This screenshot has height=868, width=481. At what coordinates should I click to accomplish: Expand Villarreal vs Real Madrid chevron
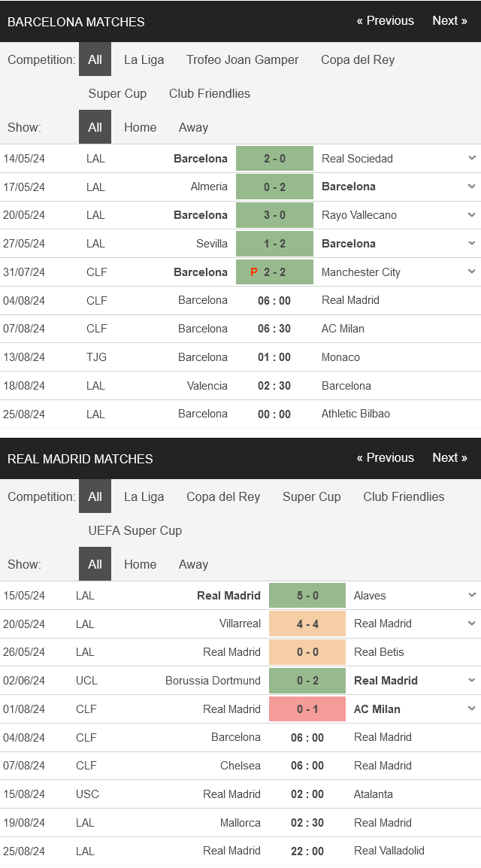click(x=471, y=624)
